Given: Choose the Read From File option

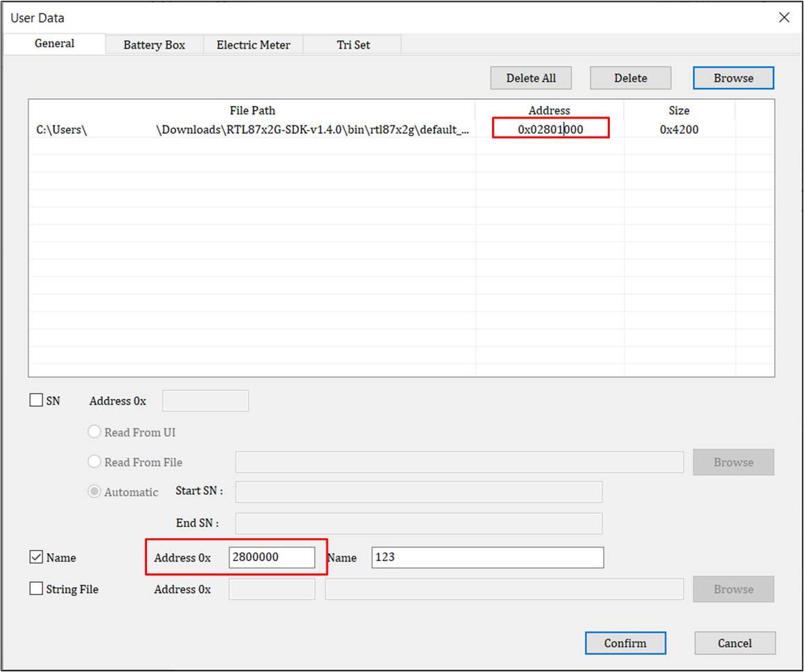Looking at the screenshot, I should coord(95,462).
